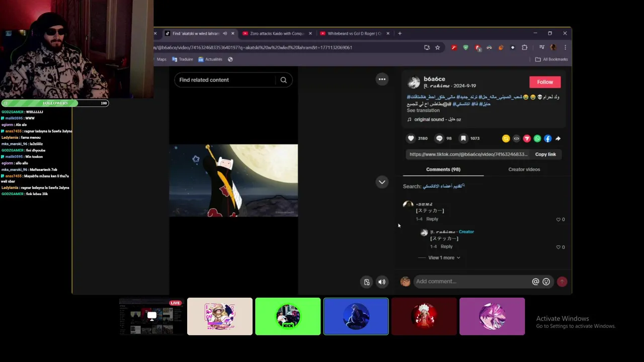644x362 pixels.
Task: Go to next video with down chevron
Action: pos(382,182)
